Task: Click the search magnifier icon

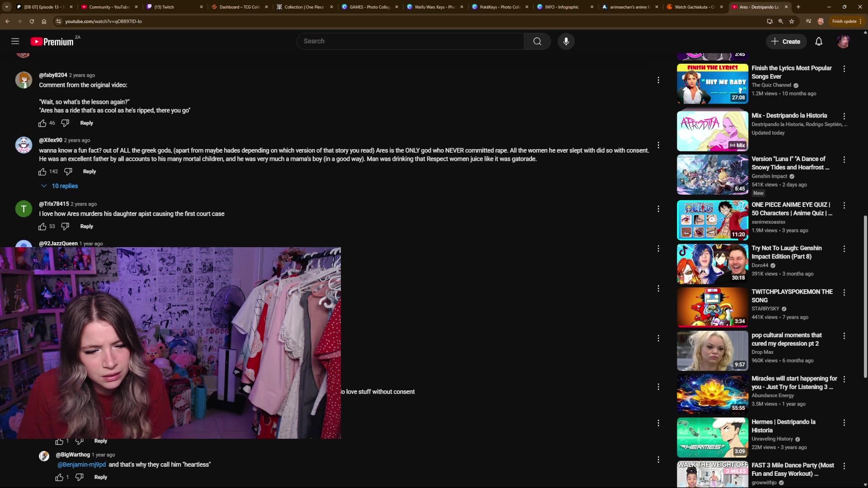Action: coord(537,41)
